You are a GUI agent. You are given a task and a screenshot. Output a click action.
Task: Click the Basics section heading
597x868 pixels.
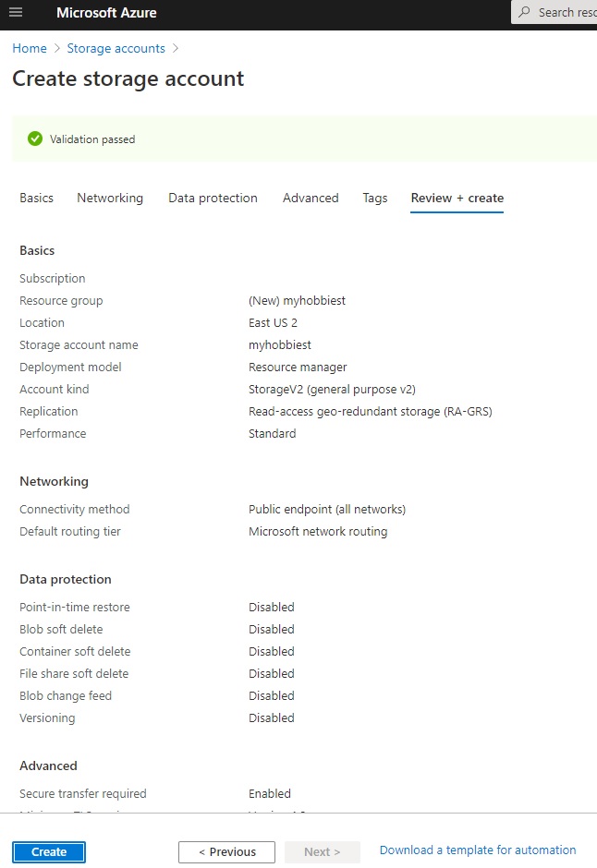[x=37, y=251]
